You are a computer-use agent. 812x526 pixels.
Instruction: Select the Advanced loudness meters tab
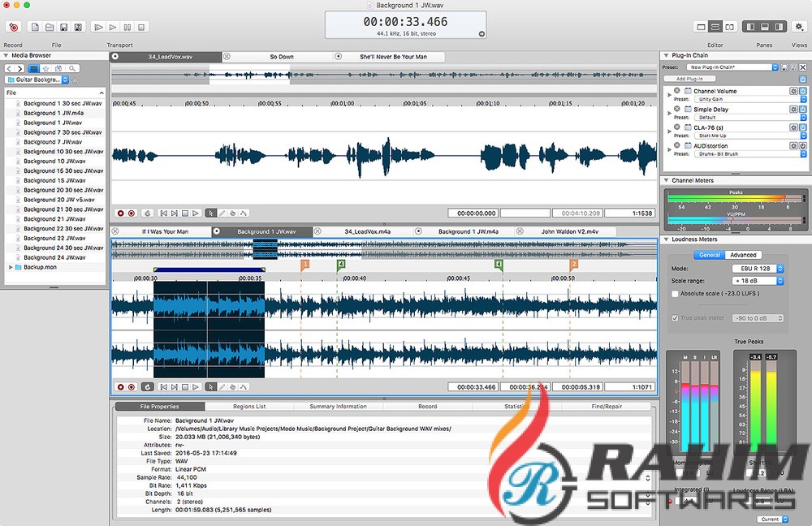point(742,255)
